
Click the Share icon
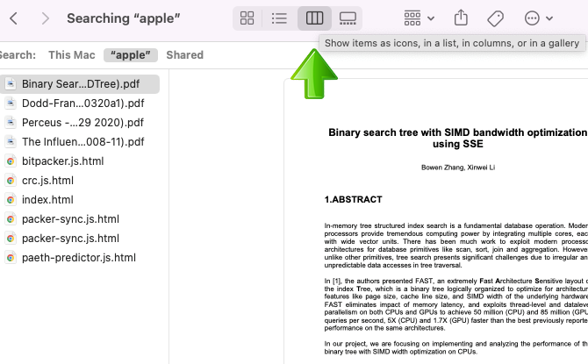pyautogui.click(x=461, y=18)
